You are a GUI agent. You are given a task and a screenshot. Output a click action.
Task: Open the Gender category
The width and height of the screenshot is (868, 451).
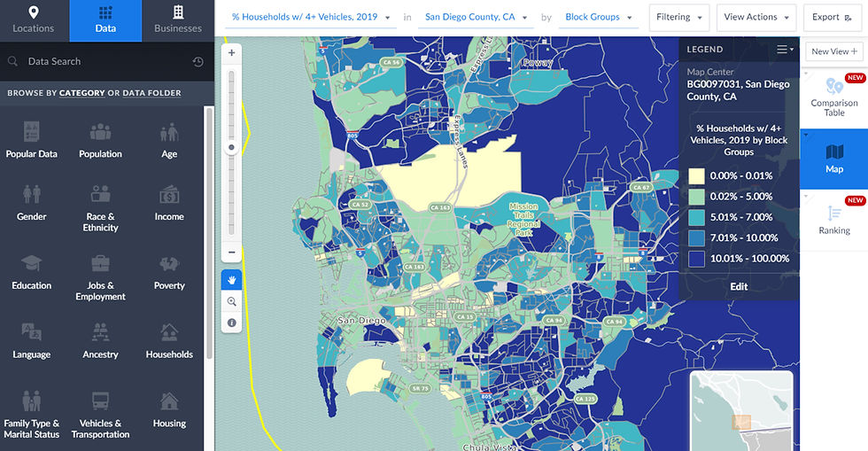(x=32, y=203)
